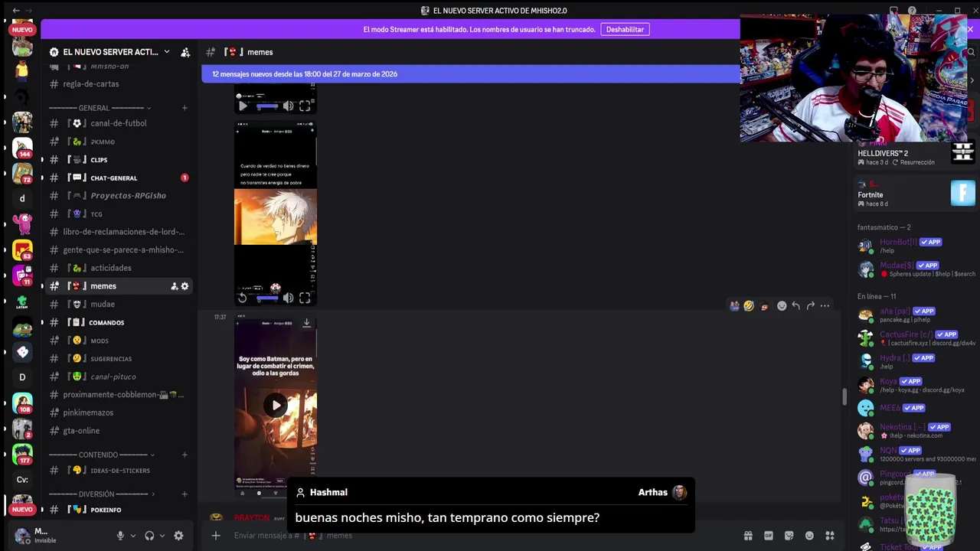Forward the hovered message

810,306
